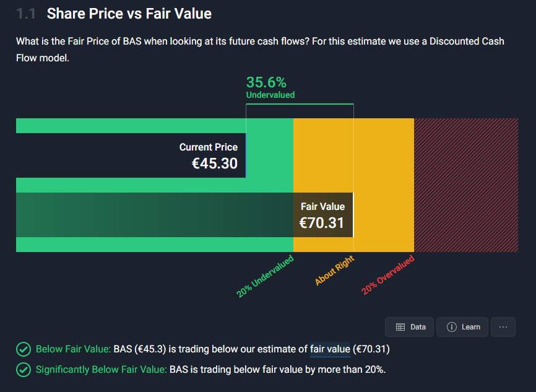Image resolution: width=536 pixels, height=392 pixels.
Task: Open the underlined fair value link
Action: point(330,349)
